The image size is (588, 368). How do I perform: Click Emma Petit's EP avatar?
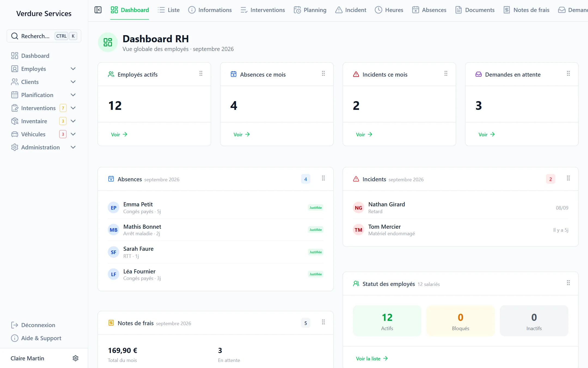coord(114,208)
